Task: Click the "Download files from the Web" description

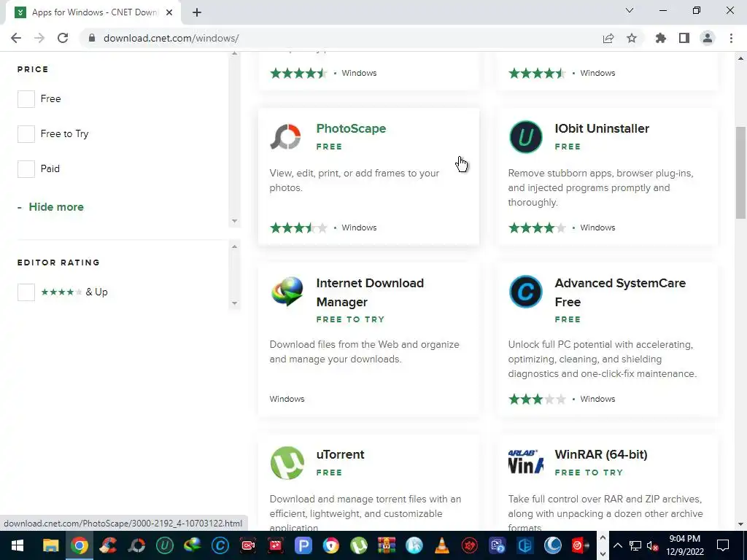Action: pyautogui.click(x=365, y=351)
